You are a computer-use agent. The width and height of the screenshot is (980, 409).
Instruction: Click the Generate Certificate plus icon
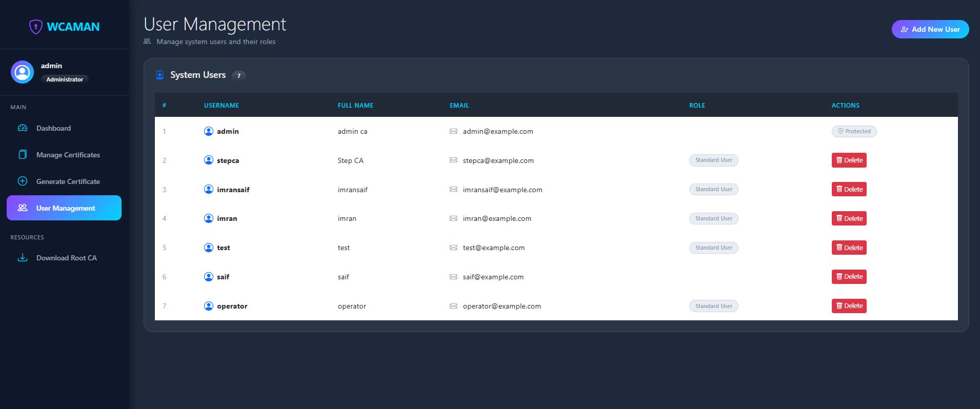coord(23,181)
